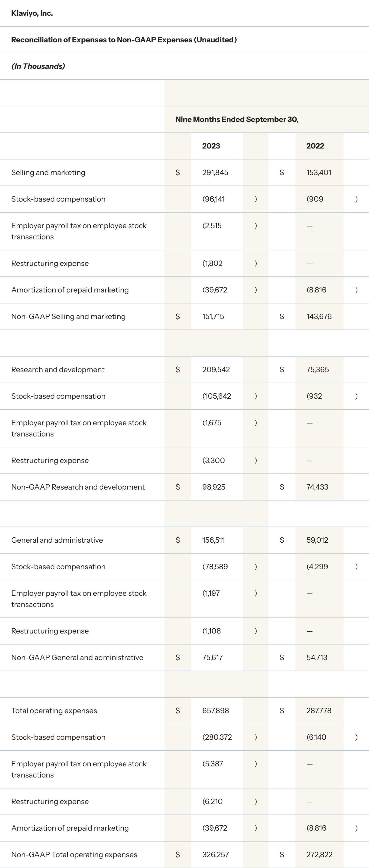Select the (932 value
Screen dimensions: 369x868
(314, 396)
